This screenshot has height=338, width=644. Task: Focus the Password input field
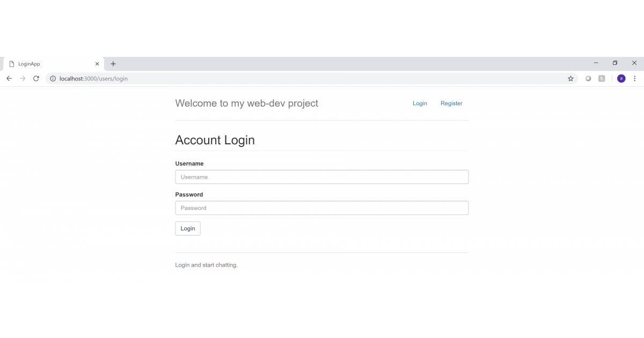[321, 208]
